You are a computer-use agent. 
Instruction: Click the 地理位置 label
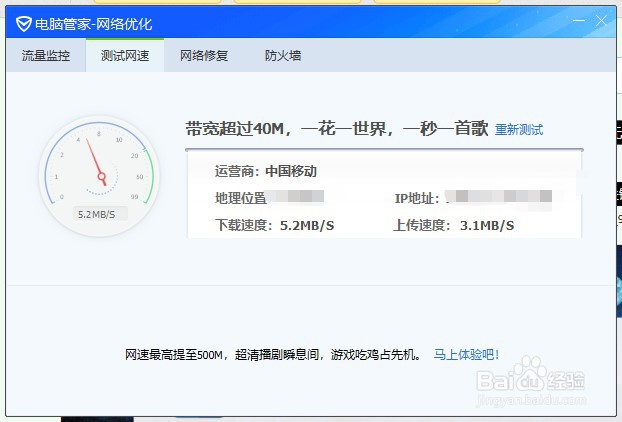(x=241, y=198)
